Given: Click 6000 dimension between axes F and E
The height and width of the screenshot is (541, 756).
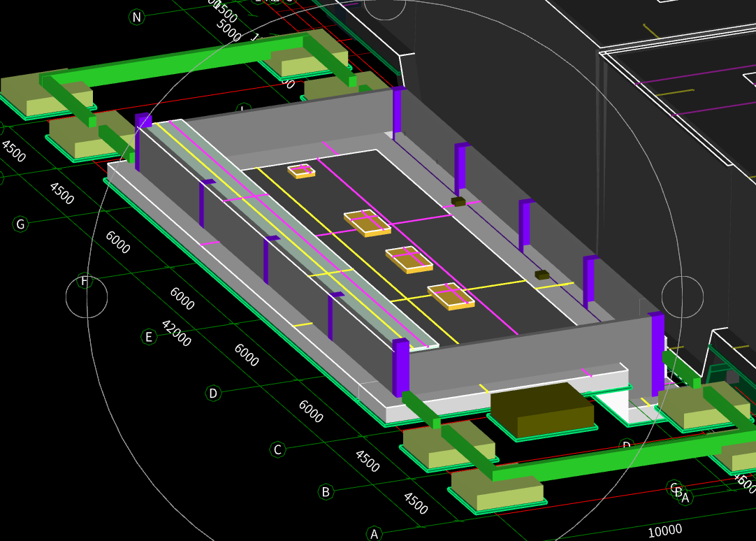Looking at the screenshot, I should pos(182,298).
